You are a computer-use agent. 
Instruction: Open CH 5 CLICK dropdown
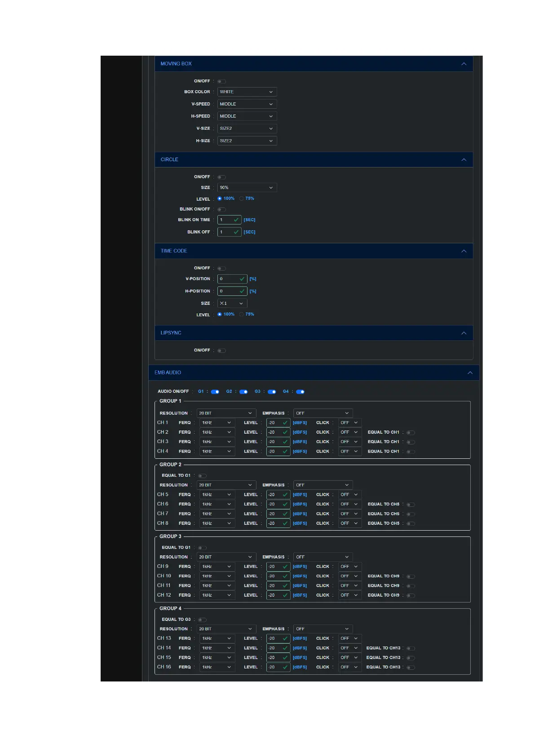[x=349, y=495]
